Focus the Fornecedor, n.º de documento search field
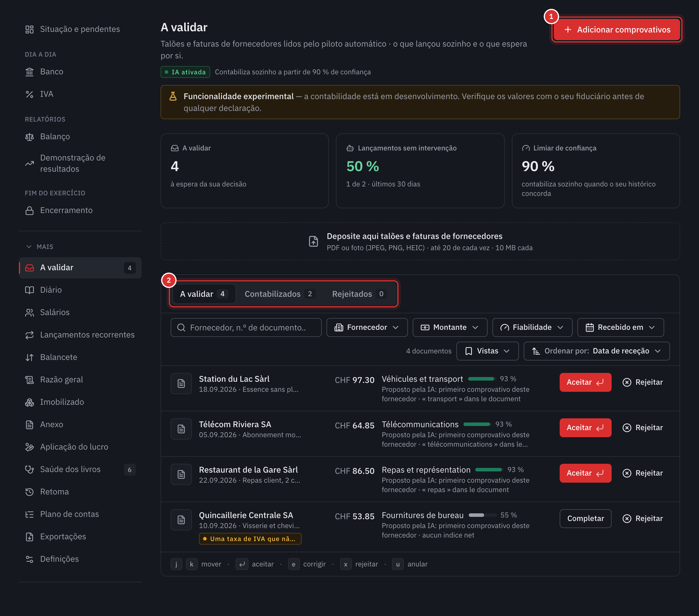The height and width of the screenshot is (616, 699). click(x=246, y=327)
